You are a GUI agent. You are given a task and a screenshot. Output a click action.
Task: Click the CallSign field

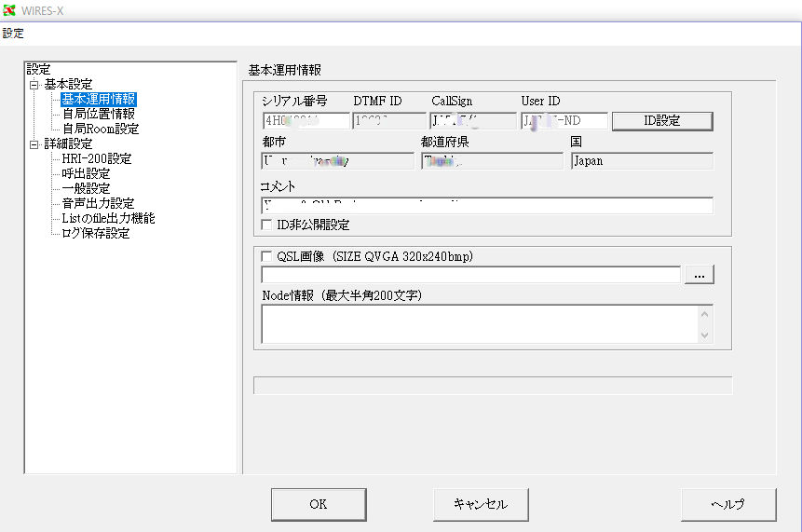[473, 121]
